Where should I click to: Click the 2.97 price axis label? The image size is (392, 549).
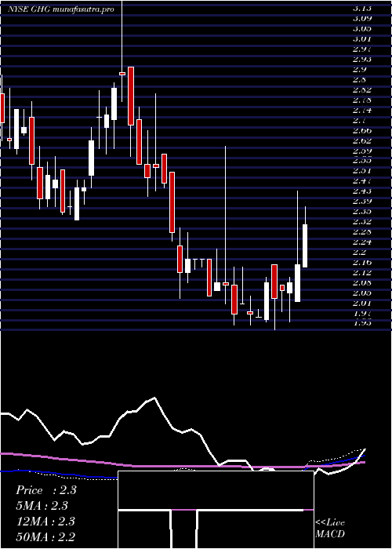tap(362, 49)
